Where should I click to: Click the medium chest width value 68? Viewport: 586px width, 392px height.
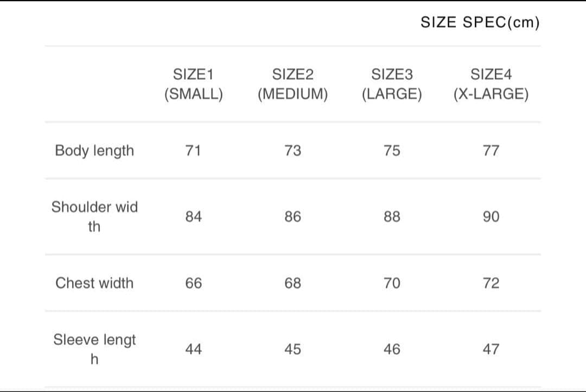(292, 283)
